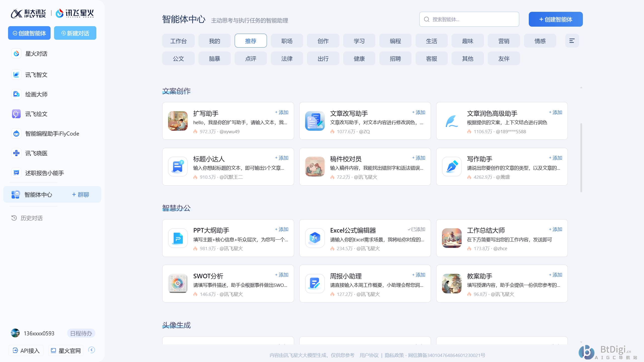Click + 群聊 in the sidebar
Image resolution: width=644 pixels, height=362 pixels.
pyautogui.click(x=80, y=195)
